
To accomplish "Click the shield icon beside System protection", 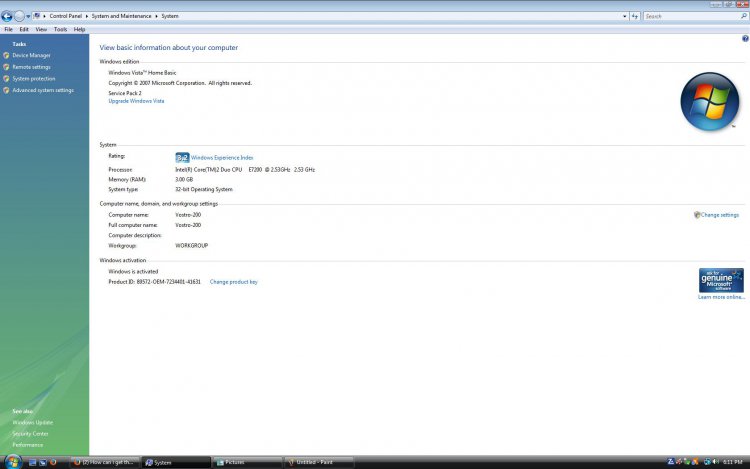I will 6,78.
